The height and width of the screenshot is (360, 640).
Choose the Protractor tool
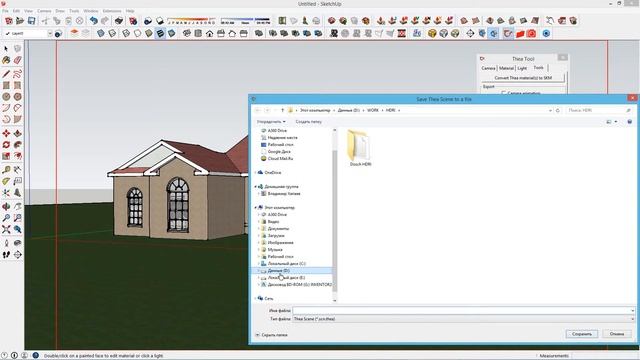6,181
